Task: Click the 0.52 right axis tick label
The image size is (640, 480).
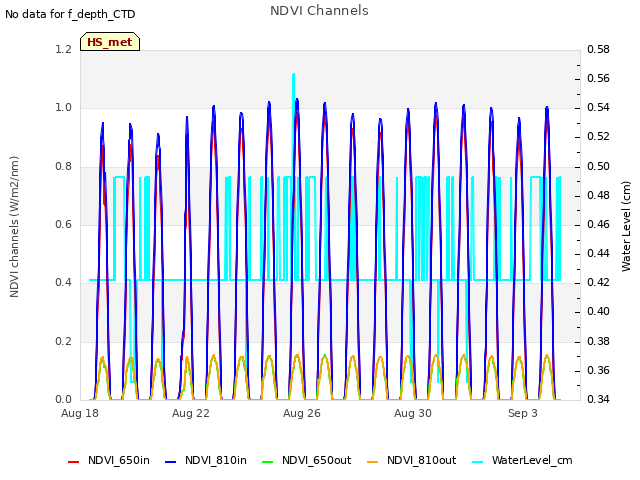Action: point(598,136)
